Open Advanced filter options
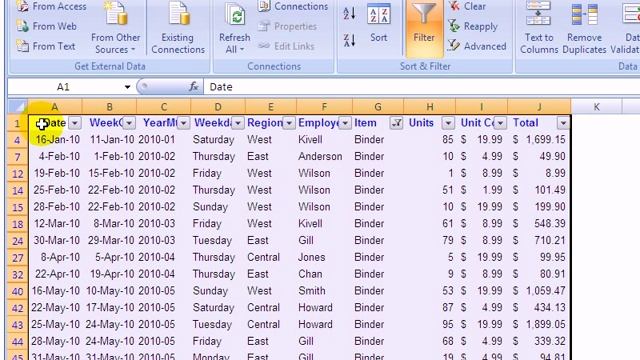 click(x=477, y=46)
